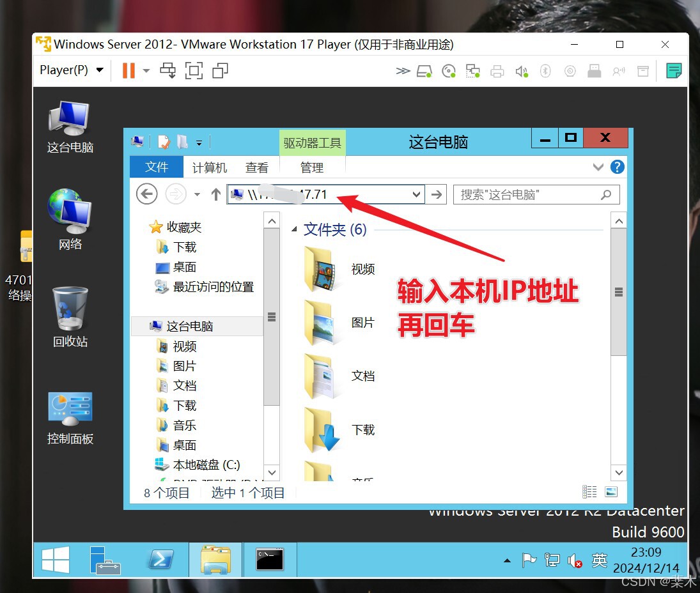Switch to the 计算机 ribbon tab
The height and width of the screenshot is (593, 700).
pyautogui.click(x=210, y=168)
